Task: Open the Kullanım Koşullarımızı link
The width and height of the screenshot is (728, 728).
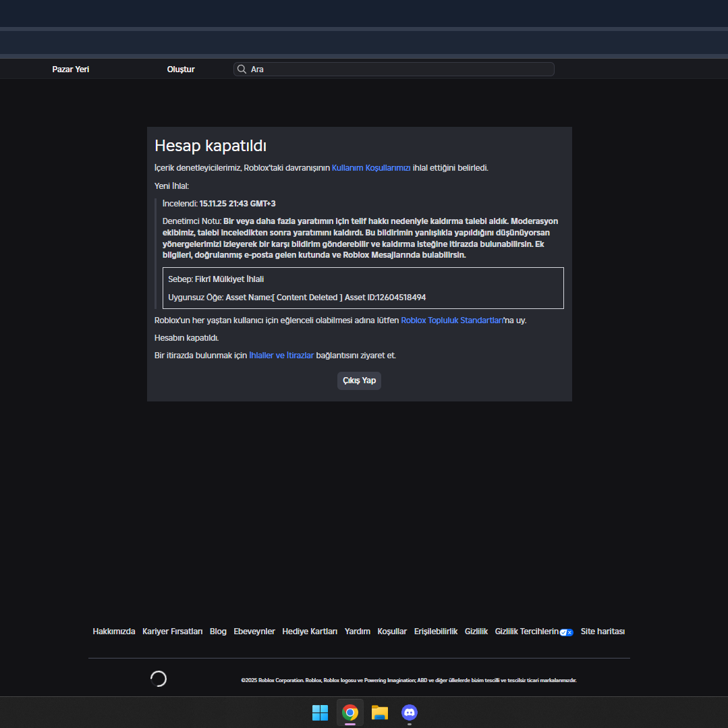Action: click(x=371, y=168)
